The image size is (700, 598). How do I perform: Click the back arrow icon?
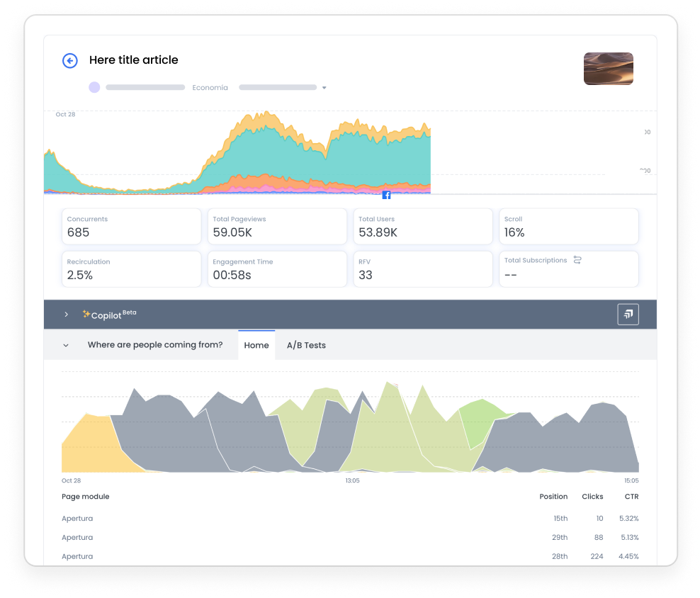click(x=69, y=61)
